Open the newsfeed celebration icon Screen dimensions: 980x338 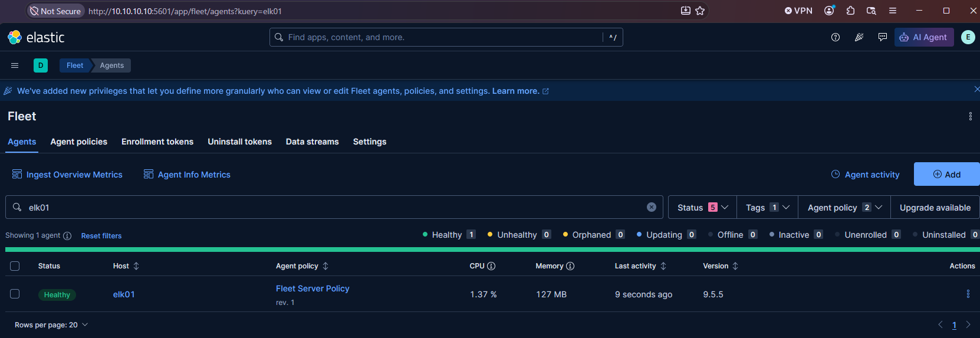click(x=859, y=37)
